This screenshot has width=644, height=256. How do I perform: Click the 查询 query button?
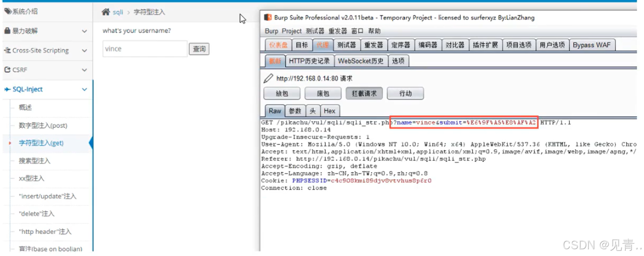[199, 49]
